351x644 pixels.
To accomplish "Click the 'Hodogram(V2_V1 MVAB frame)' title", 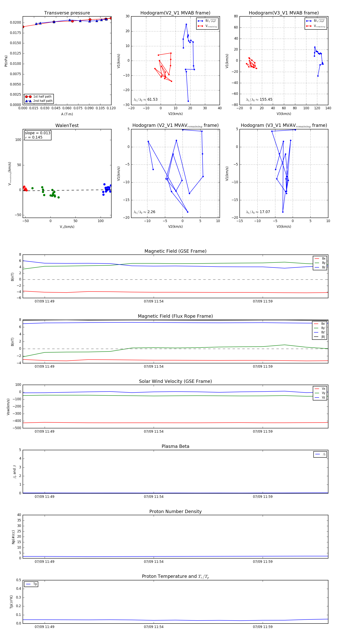I will point(175,13).
